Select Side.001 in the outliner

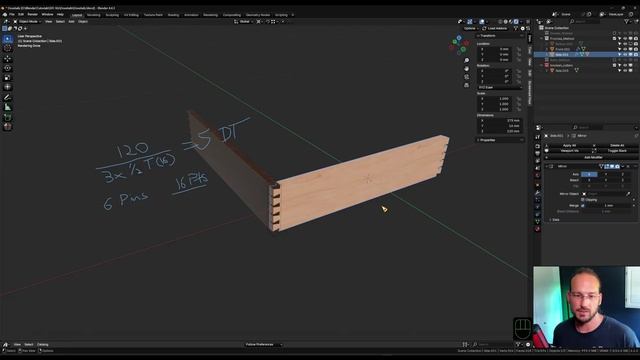(562, 54)
